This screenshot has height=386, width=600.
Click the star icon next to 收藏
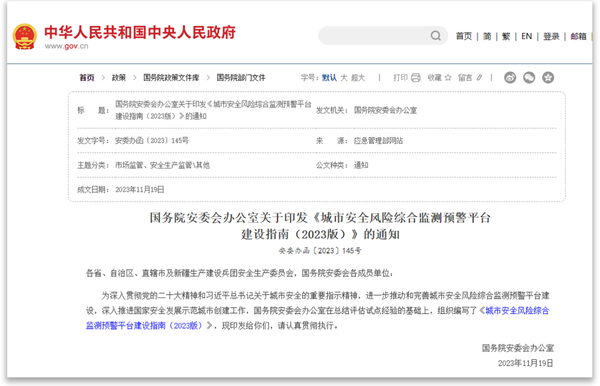click(x=448, y=78)
